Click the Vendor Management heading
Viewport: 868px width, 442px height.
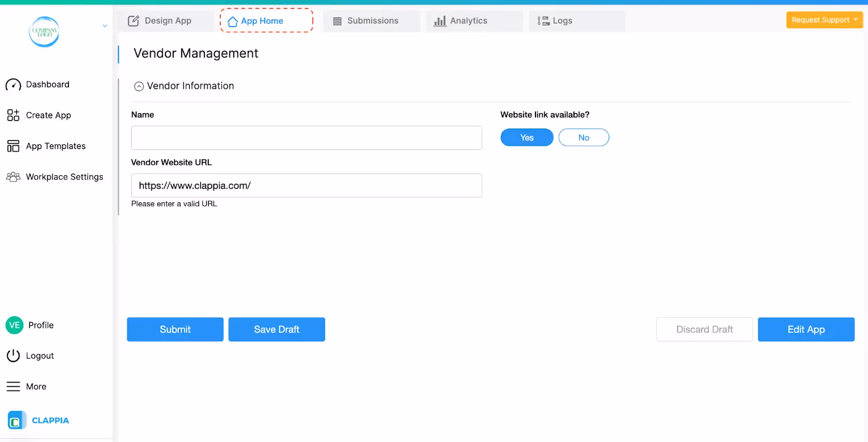pos(196,53)
